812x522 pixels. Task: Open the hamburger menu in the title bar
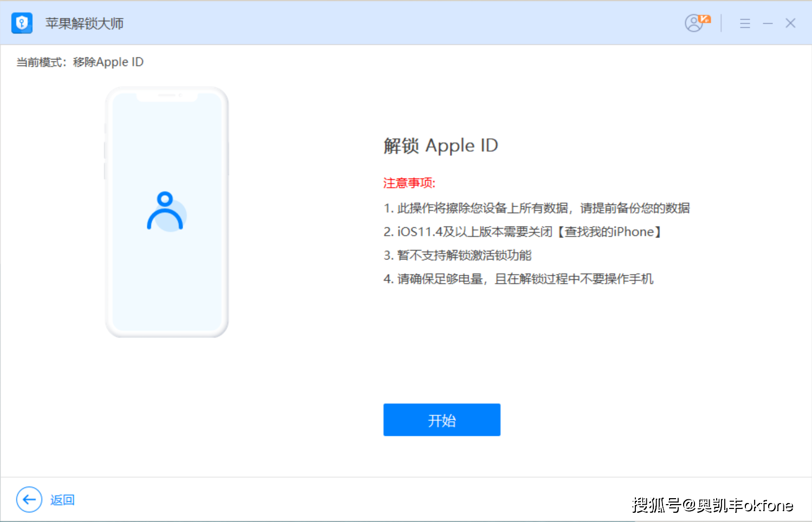click(x=745, y=23)
